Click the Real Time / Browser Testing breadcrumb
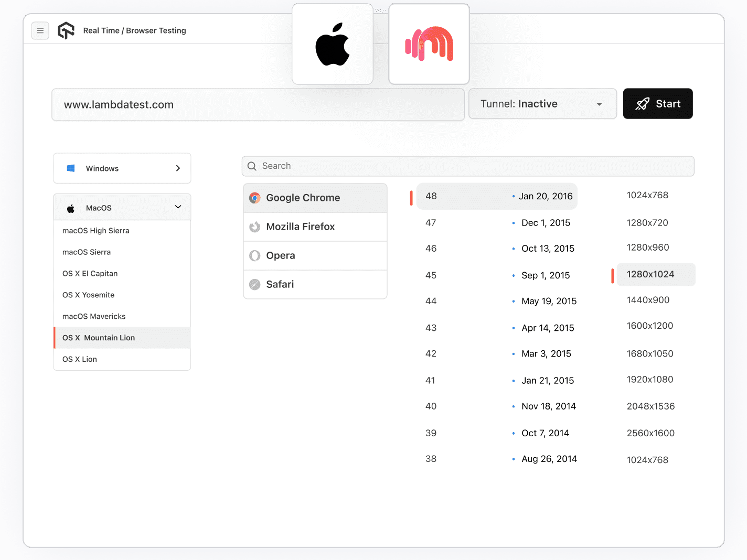747x560 pixels. pyautogui.click(x=134, y=30)
